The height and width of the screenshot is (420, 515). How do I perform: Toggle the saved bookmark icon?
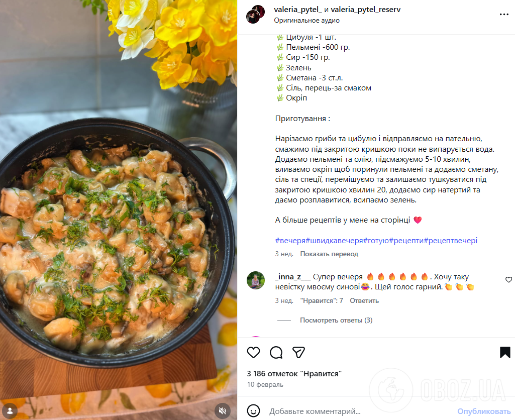[x=505, y=352]
